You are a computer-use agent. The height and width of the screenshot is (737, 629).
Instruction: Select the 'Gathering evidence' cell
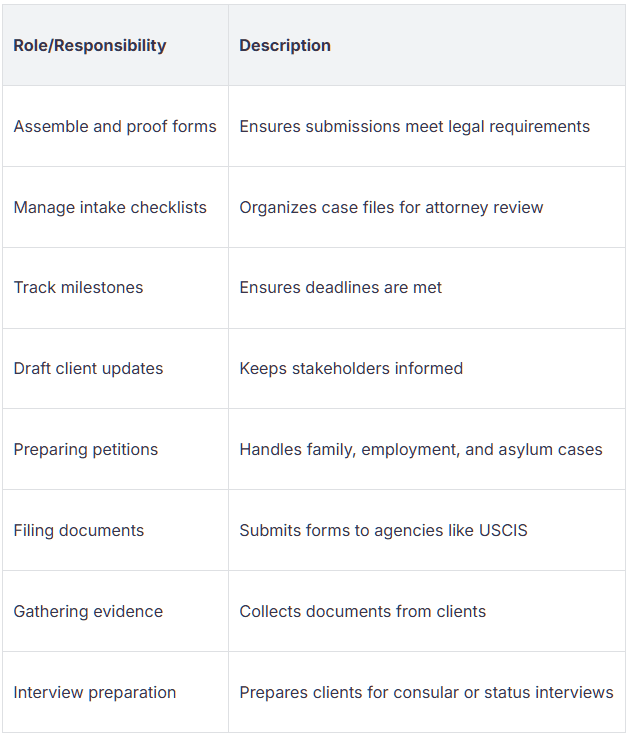pos(88,611)
